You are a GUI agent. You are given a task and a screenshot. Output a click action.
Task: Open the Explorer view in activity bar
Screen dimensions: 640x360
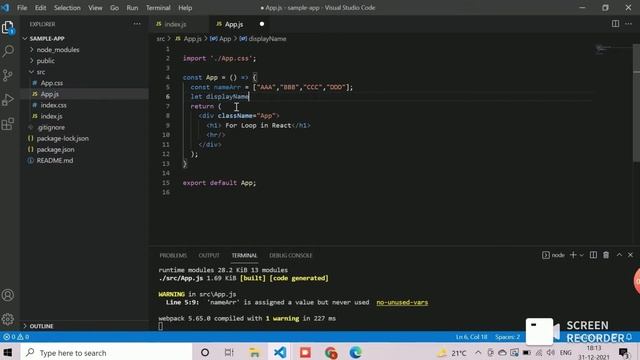coord(8,28)
